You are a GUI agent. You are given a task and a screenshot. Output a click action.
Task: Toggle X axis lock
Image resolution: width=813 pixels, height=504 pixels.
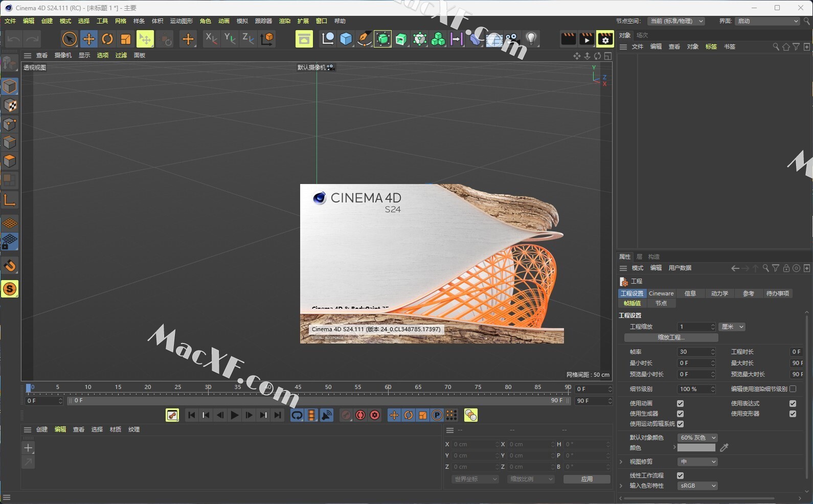(x=211, y=39)
